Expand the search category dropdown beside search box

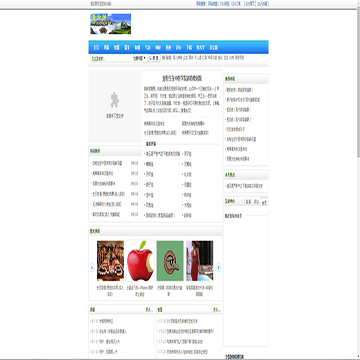point(139,58)
